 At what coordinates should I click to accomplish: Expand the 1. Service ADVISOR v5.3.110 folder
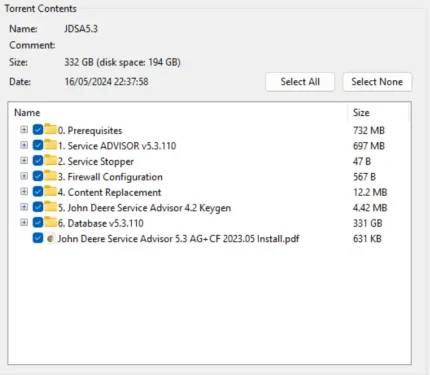click(24, 145)
